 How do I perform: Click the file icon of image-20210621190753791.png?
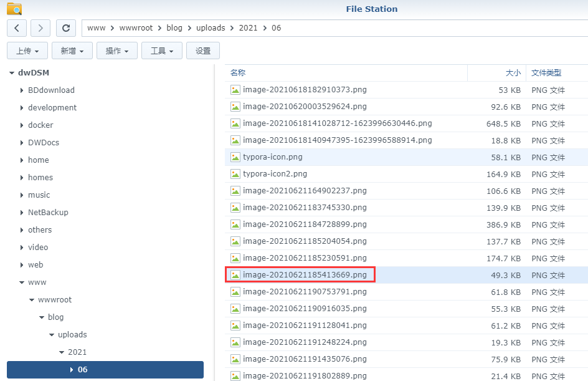(x=235, y=292)
